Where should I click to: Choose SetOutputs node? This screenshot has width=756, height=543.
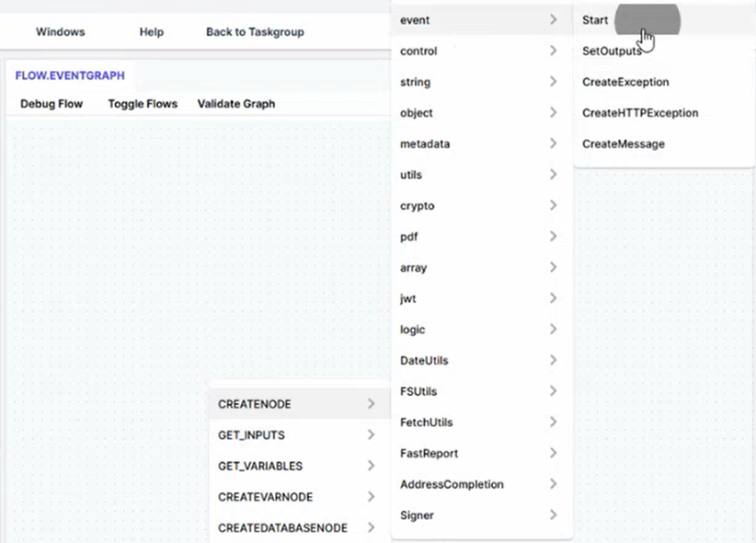pyautogui.click(x=664, y=51)
